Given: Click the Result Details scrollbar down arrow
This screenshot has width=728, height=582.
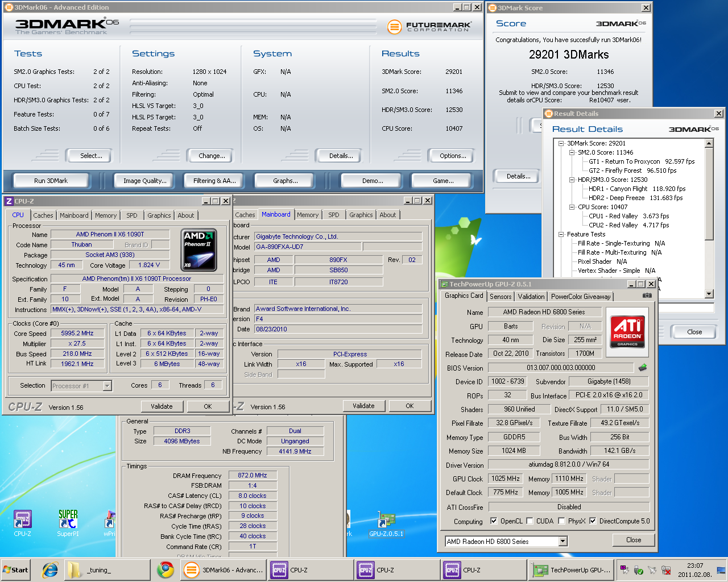Looking at the screenshot, I should [x=709, y=294].
